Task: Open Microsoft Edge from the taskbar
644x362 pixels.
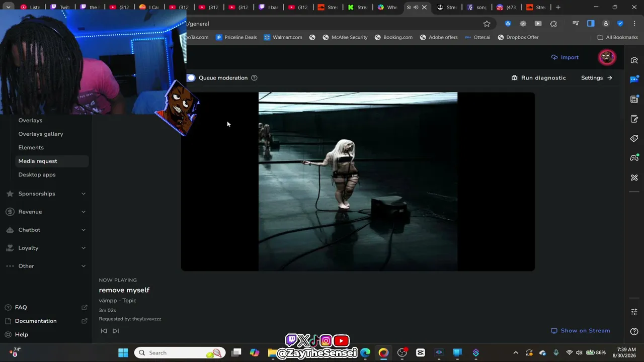Action: click(365, 353)
